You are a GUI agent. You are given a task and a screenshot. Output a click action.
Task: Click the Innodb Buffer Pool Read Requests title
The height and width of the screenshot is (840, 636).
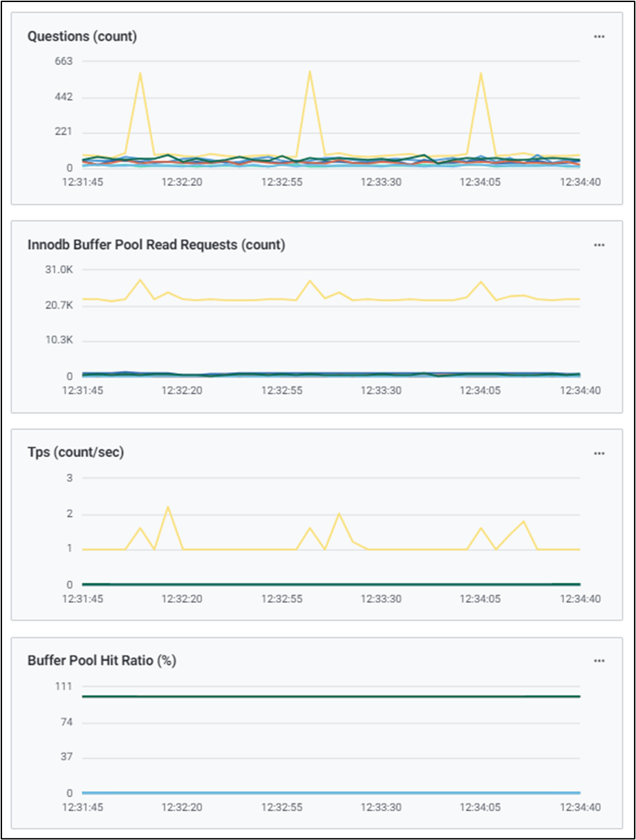[156, 245]
